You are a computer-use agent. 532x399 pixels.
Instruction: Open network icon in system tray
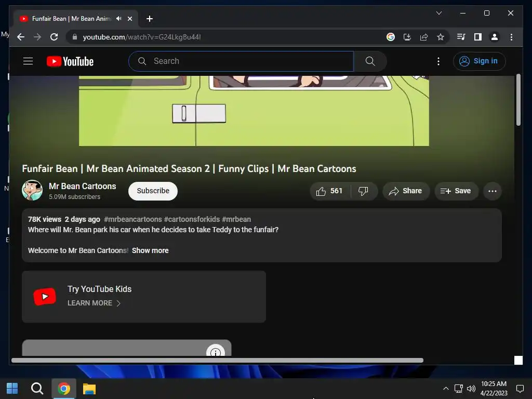click(459, 389)
